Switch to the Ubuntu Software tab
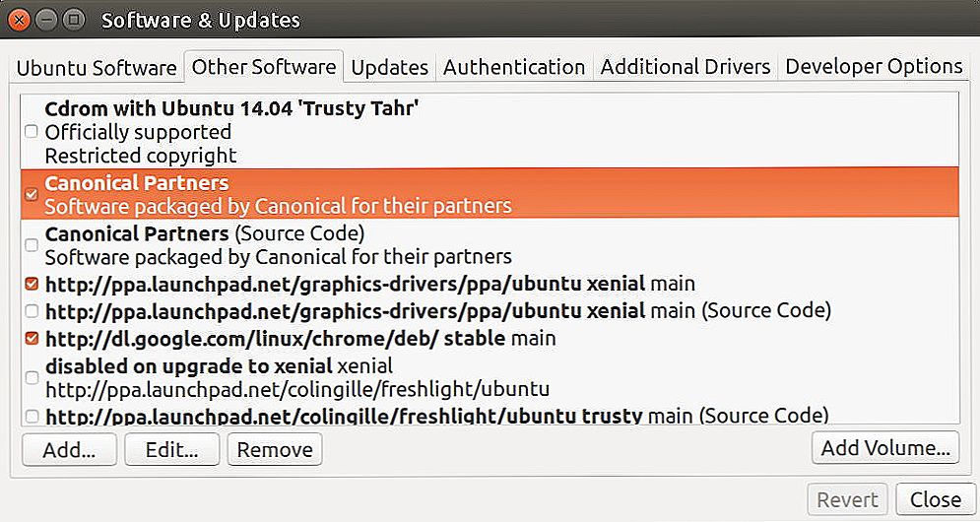The height and width of the screenshot is (522, 980). (x=97, y=68)
